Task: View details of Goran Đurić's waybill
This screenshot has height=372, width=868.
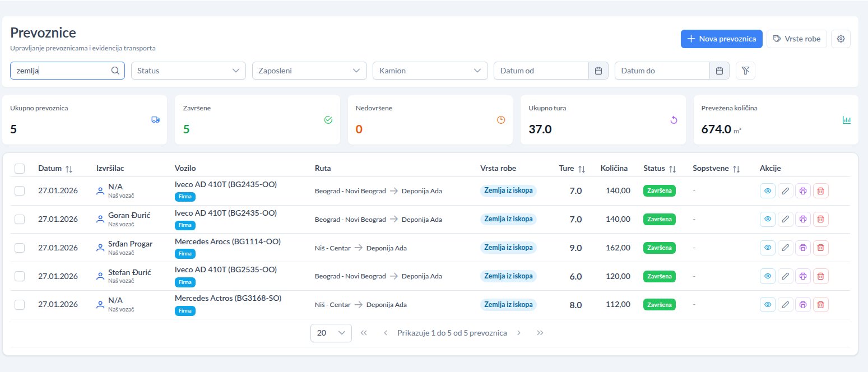Action: pos(768,219)
